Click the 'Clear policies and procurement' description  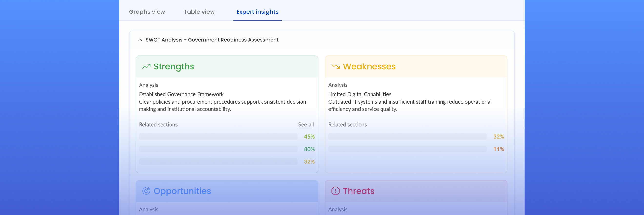click(x=223, y=106)
